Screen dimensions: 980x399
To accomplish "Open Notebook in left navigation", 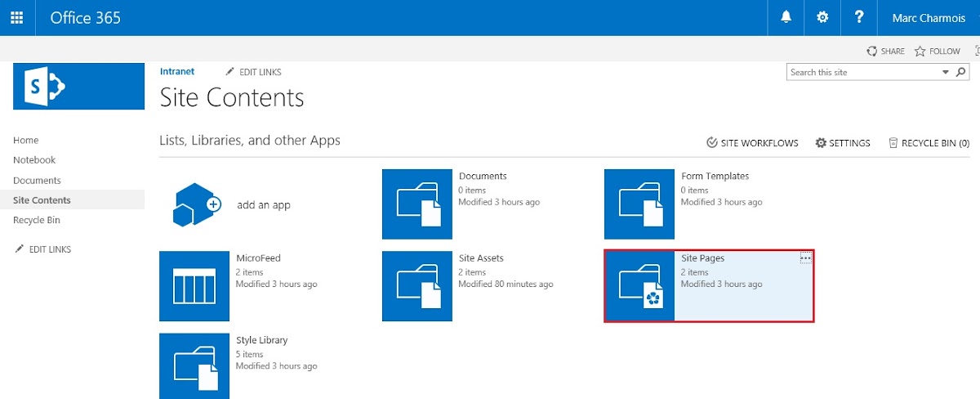I will tap(34, 160).
